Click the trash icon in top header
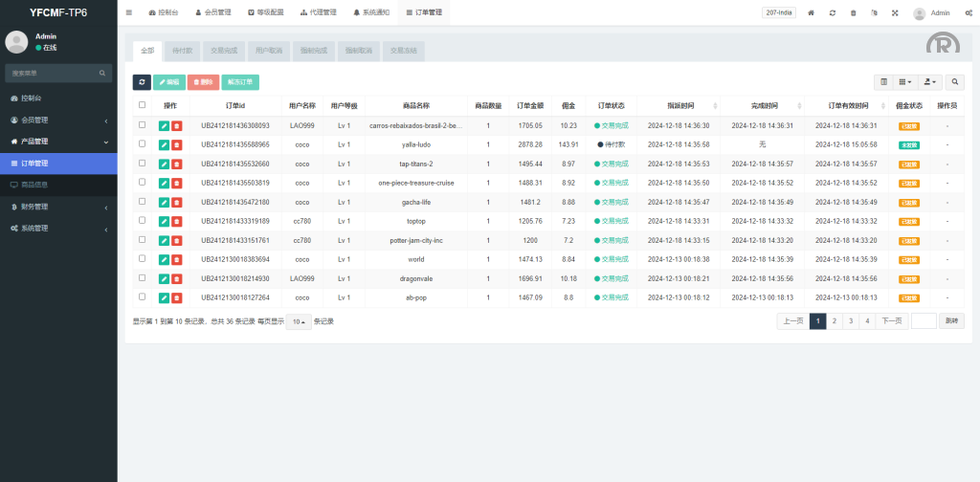Image resolution: width=980 pixels, height=482 pixels. click(853, 13)
